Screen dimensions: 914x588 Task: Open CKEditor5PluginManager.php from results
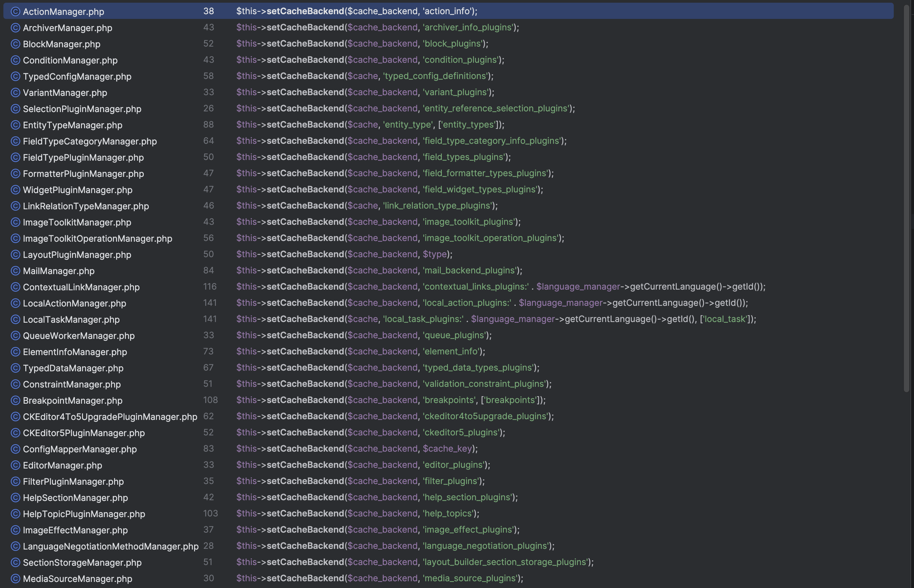click(83, 433)
